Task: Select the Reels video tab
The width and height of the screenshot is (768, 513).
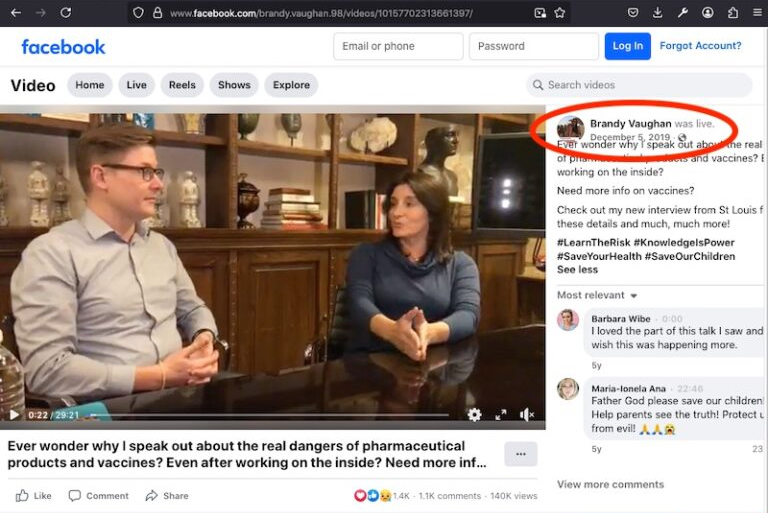Action: point(182,85)
